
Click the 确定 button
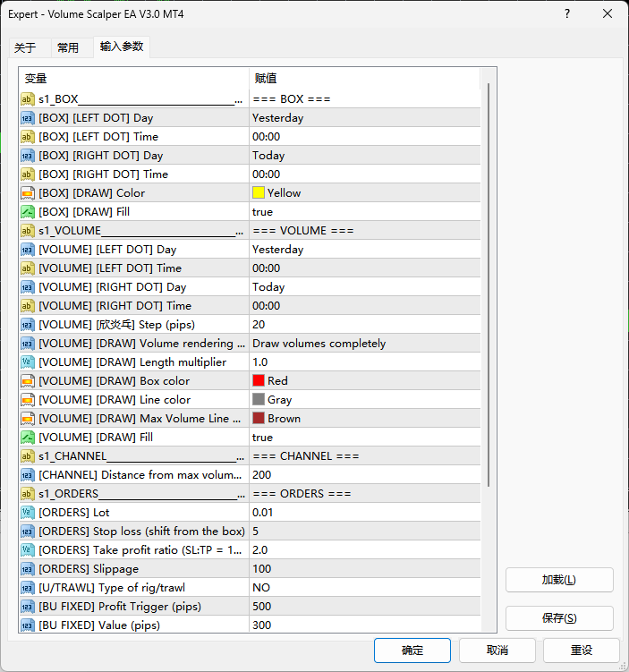point(412,651)
